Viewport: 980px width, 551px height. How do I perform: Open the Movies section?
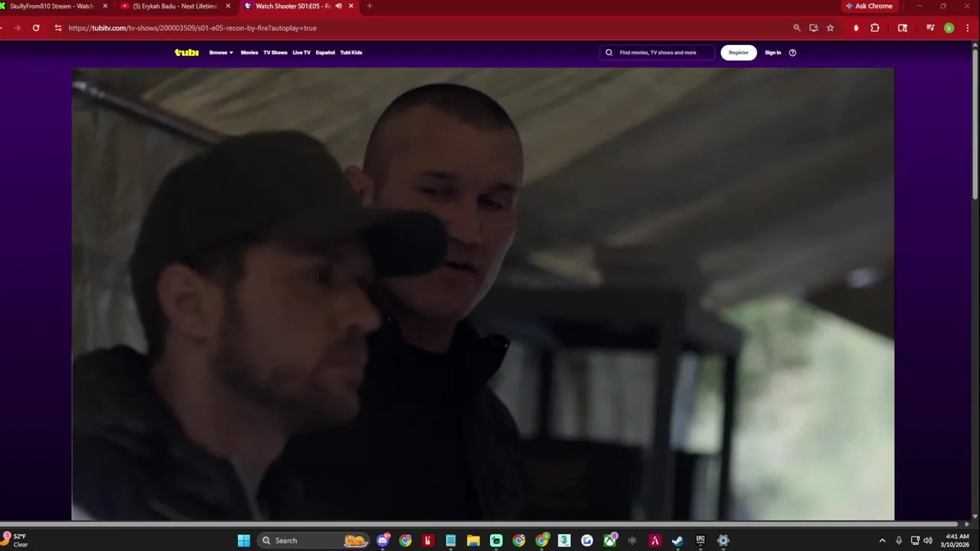250,53
